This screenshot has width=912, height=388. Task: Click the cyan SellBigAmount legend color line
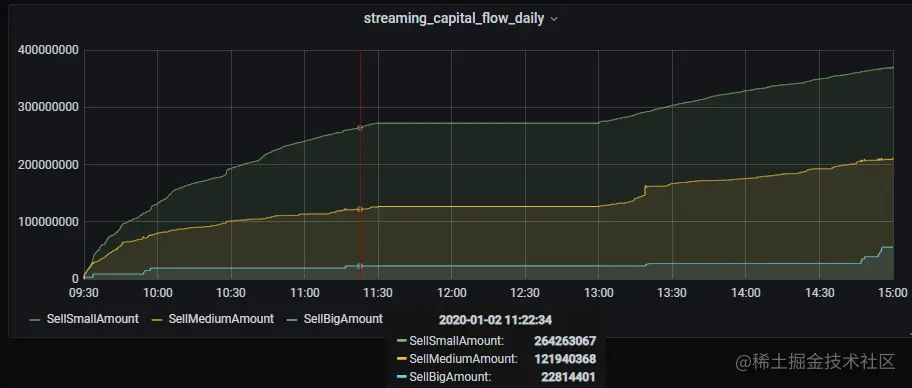292,319
